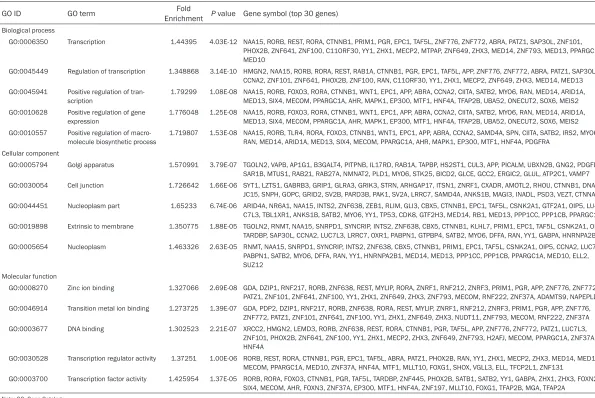The width and height of the screenshot is (595, 398).
Task: Click P value 4.03E-12
Action: (223, 42)
